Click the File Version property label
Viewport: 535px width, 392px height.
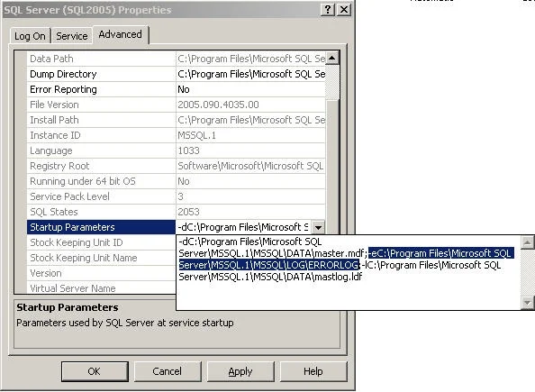coord(54,105)
